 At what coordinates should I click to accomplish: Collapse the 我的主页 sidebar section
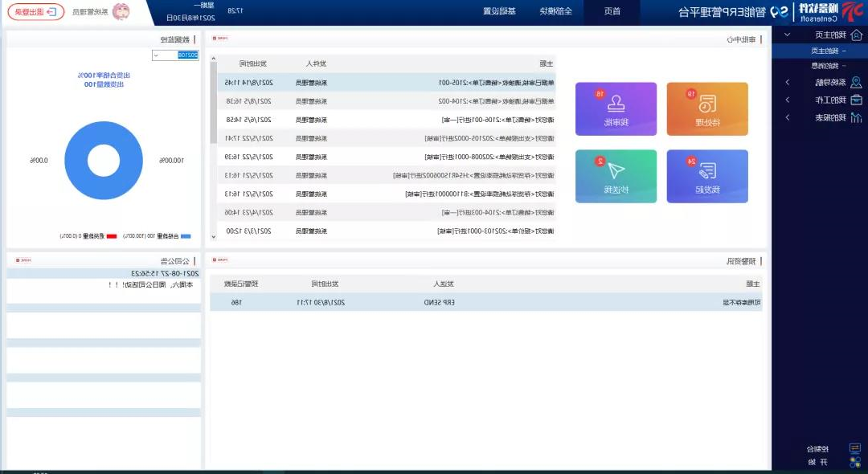787,35
